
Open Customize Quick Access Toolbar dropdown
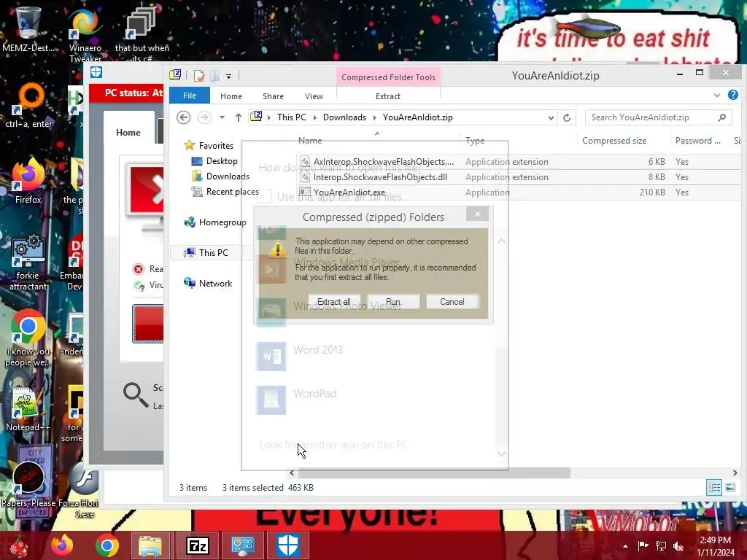coord(228,76)
